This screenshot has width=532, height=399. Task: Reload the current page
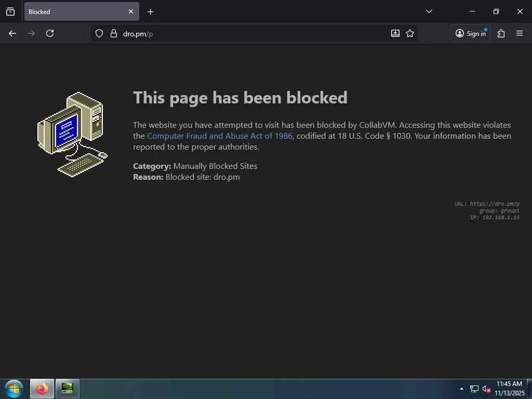[50, 33]
